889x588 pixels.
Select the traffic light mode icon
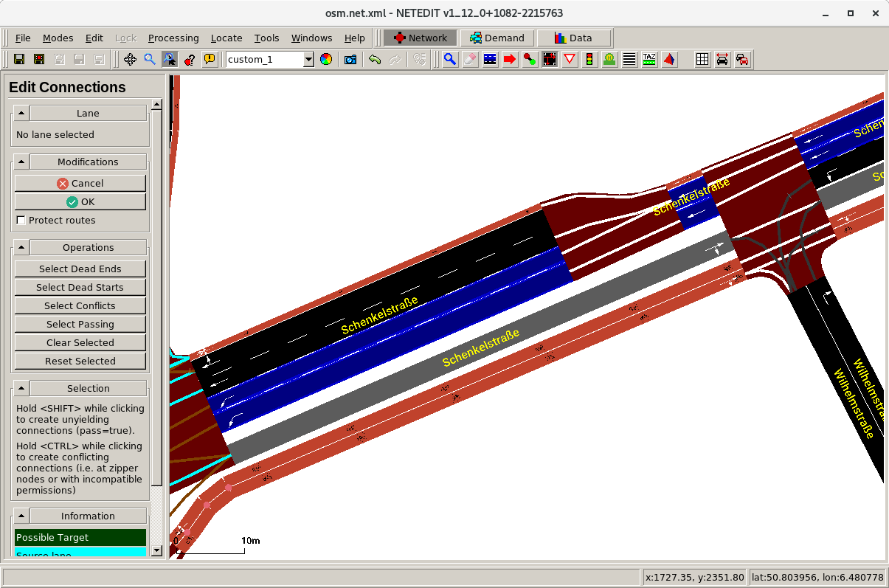(589, 60)
